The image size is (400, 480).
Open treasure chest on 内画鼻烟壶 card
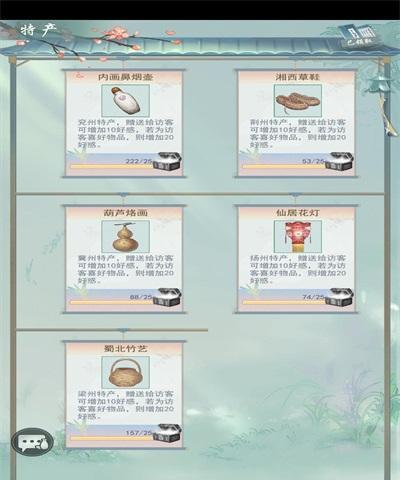167,162
